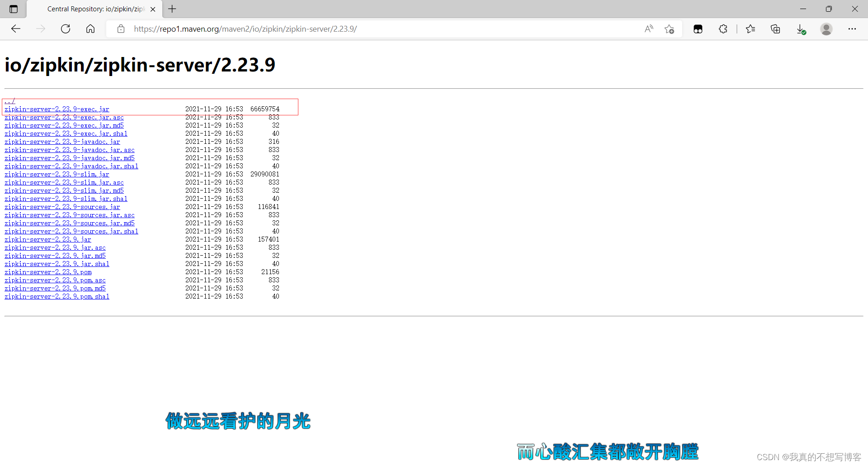Open zipkin-server-2.23.9-exec.jar.sha1 link

point(66,133)
